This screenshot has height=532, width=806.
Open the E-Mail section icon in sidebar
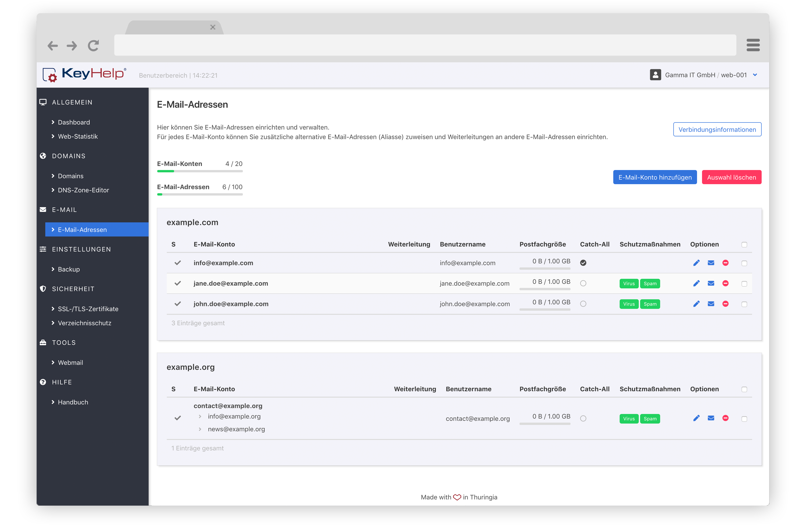click(x=43, y=209)
